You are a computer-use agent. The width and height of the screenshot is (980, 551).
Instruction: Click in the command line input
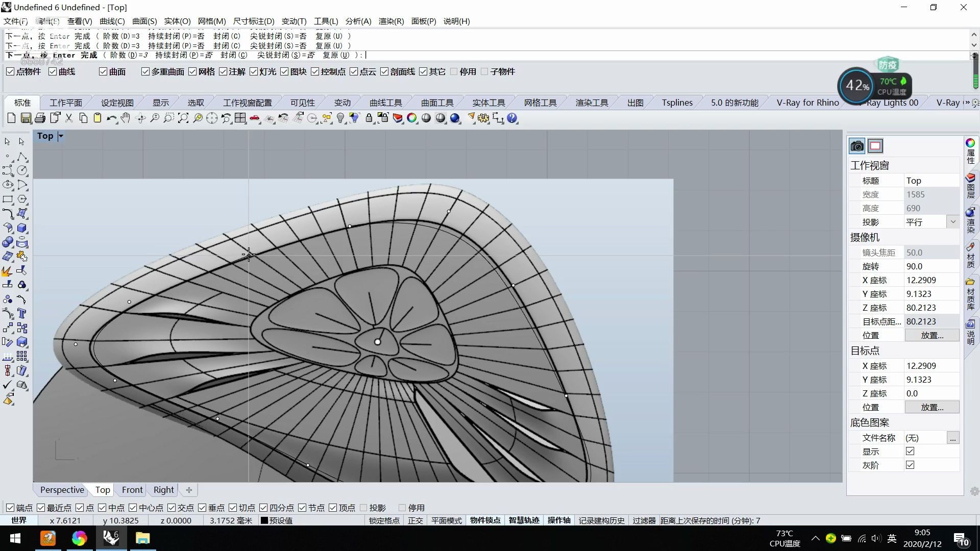(x=408, y=55)
